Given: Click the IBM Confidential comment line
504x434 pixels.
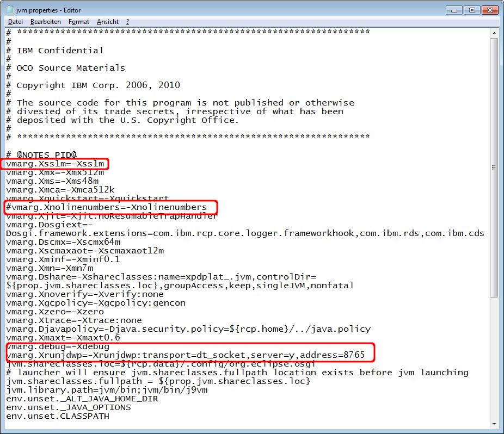Looking at the screenshot, I should coord(60,51).
